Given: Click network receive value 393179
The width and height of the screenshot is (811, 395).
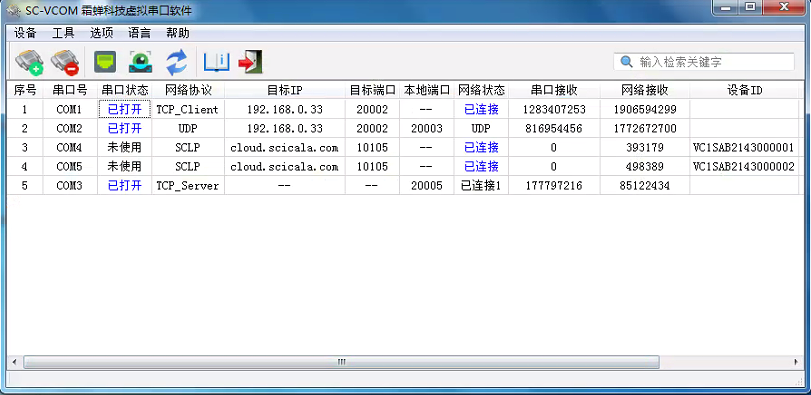Looking at the screenshot, I should pyautogui.click(x=645, y=148).
